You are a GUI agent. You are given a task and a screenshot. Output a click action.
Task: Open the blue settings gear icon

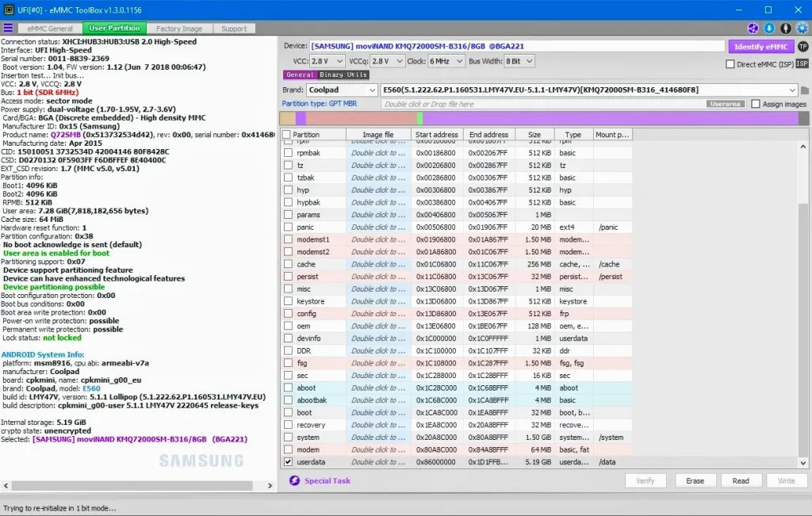click(x=802, y=29)
